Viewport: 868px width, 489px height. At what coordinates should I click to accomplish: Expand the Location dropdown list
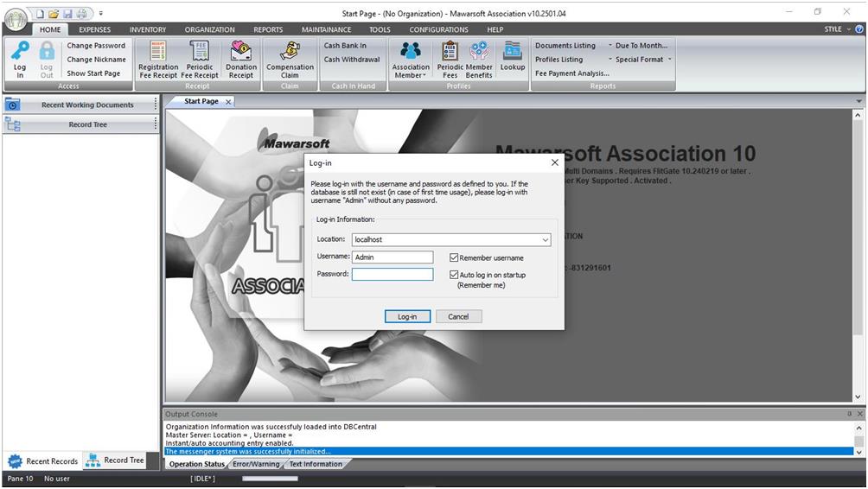545,240
